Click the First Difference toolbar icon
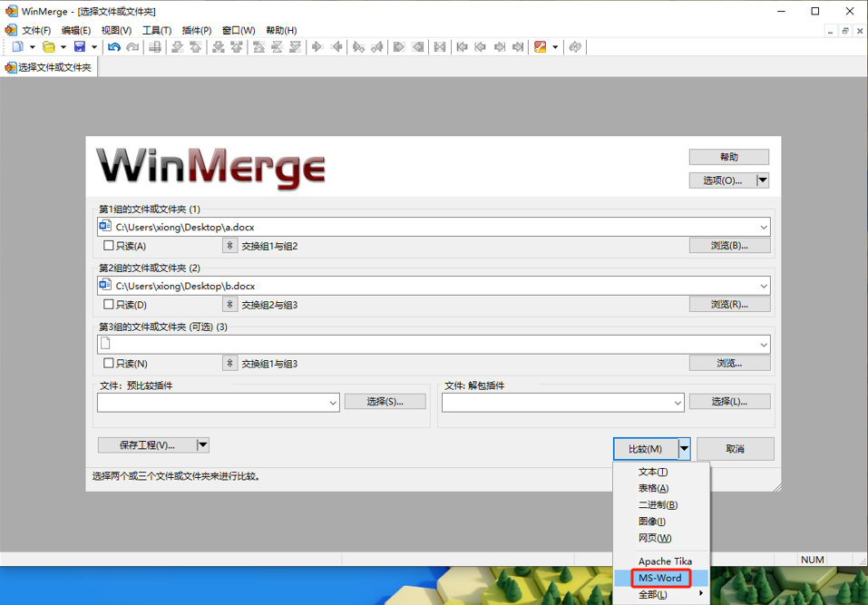 pyautogui.click(x=258, y=47)
